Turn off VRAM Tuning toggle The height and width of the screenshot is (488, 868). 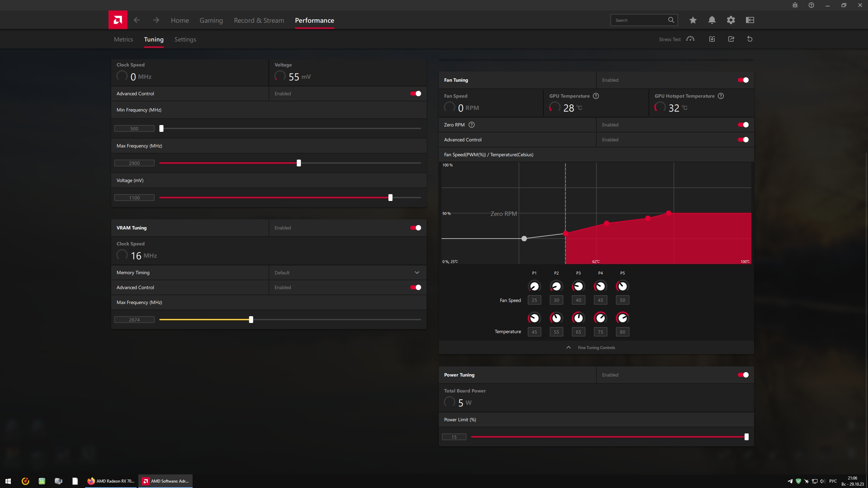(x=415, y=228)
